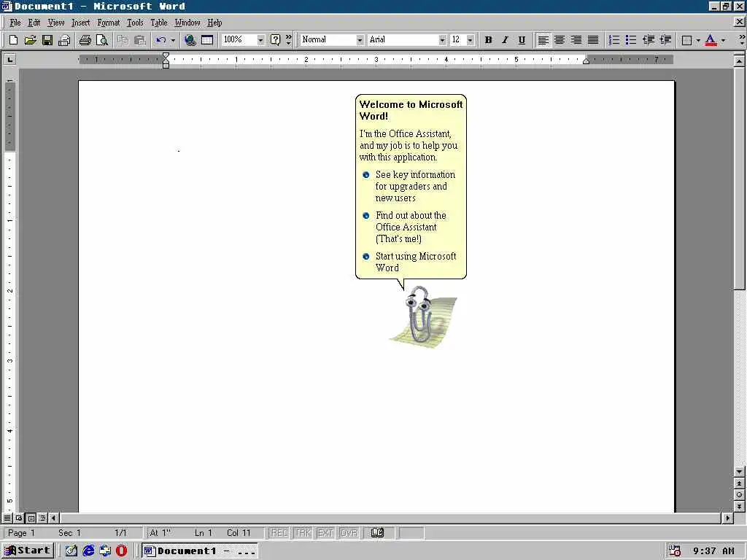747x560 pixels.
Task: Expand the border style dropdown arrow
Action: (x=698, y=40)
